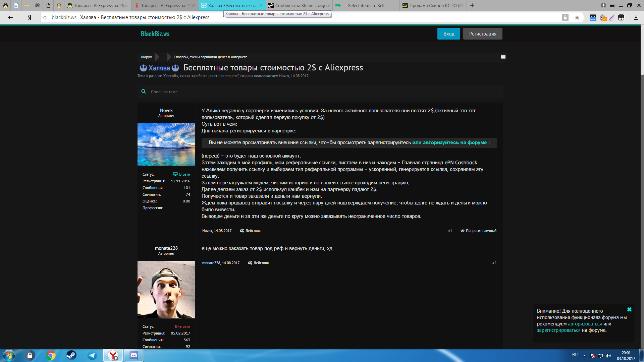Open the black mask extension icon
Screen dimensions: 644x362
point(621,17)
